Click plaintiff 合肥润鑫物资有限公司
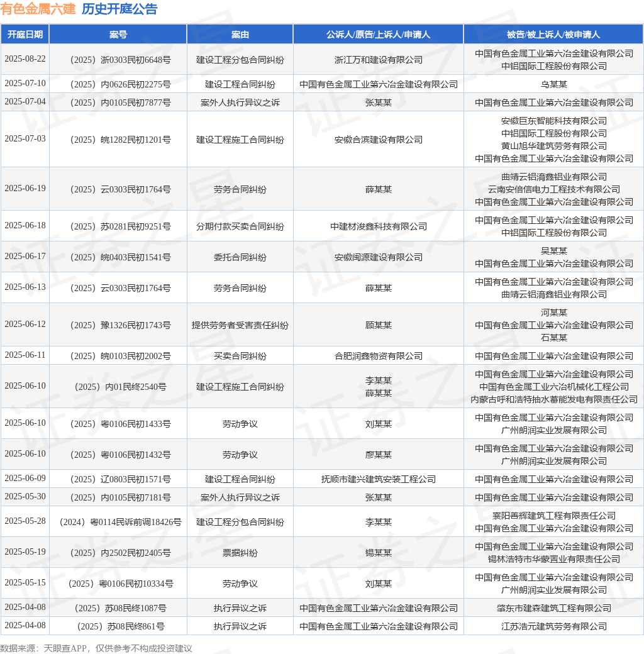Screen dimensions: 644x654 [379, 356]
